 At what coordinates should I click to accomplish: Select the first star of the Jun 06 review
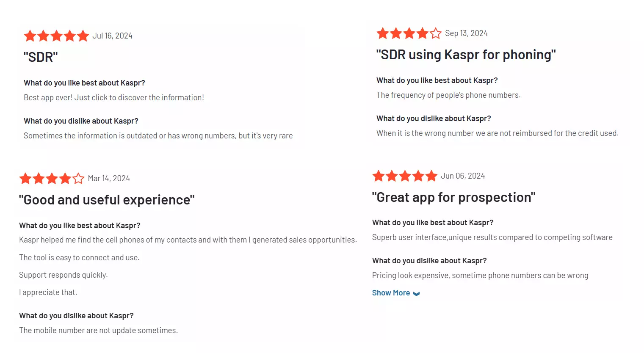379,175
